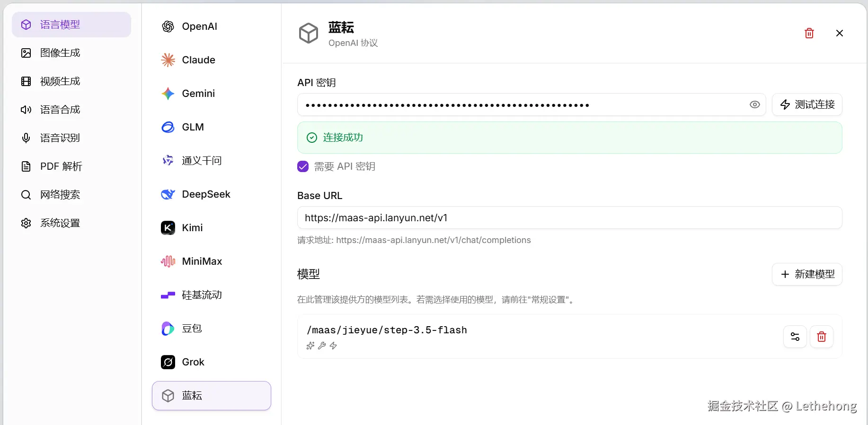Click the 测试连接 button

(x=807, y=104)
